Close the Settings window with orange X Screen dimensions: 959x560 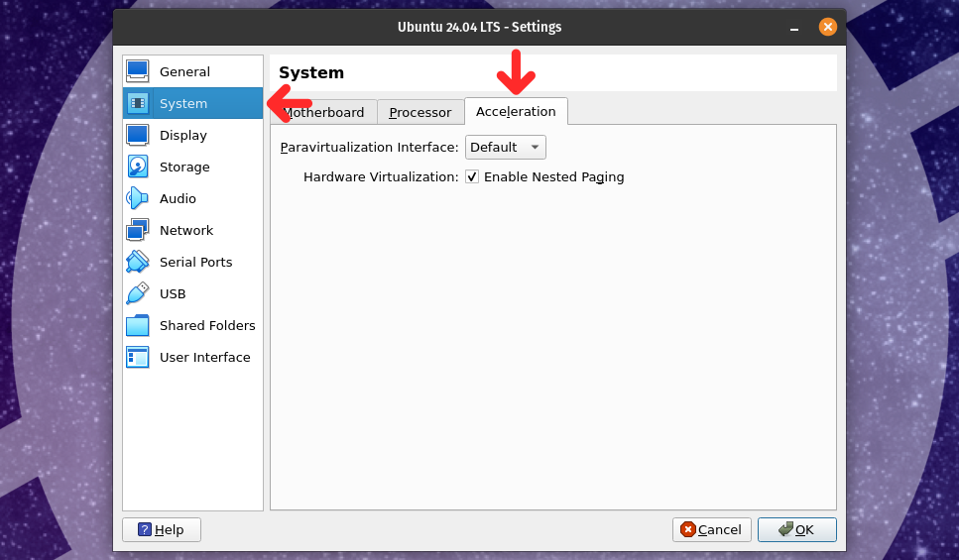click(x=827, y=27)
